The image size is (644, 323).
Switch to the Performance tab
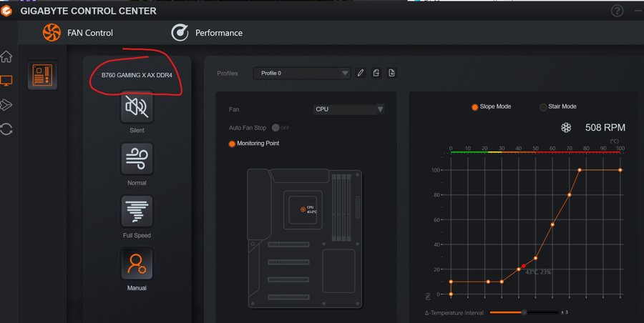[207, 33]
